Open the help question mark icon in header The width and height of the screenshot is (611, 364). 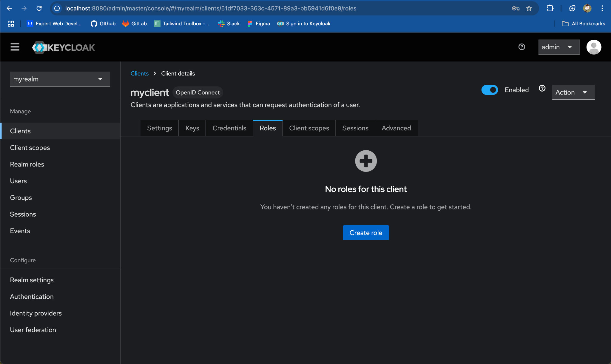[521, 47]
